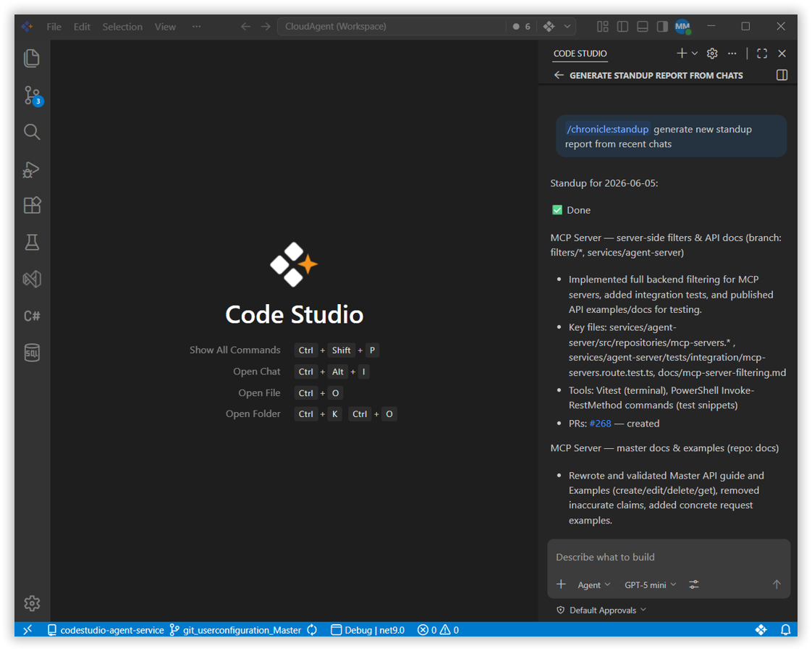Toggle the bottom panel layout icon

[x=642, y=27]
